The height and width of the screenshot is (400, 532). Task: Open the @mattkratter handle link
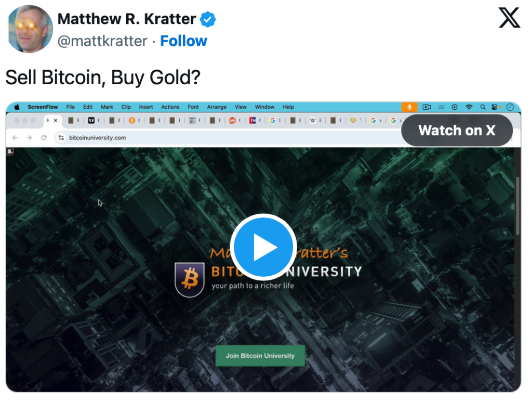click(102, 41)
